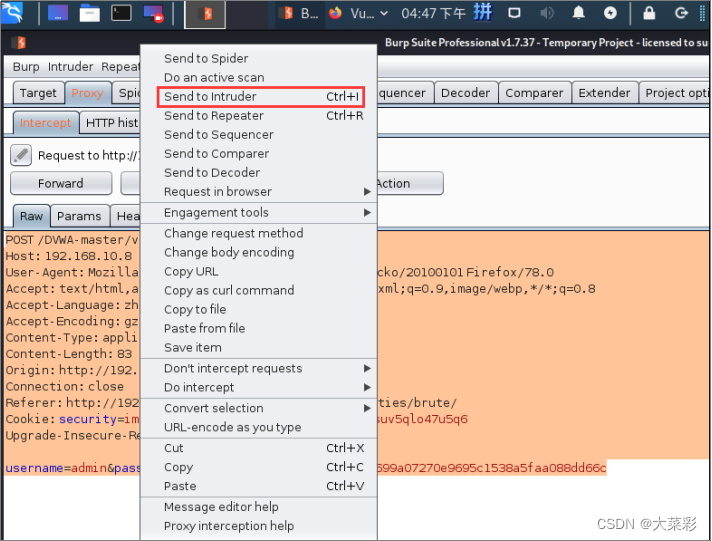The width and height of the screenshot is (712, 541).
Task: Switch to the Decoder tab
Action: (x=465, y=93)
